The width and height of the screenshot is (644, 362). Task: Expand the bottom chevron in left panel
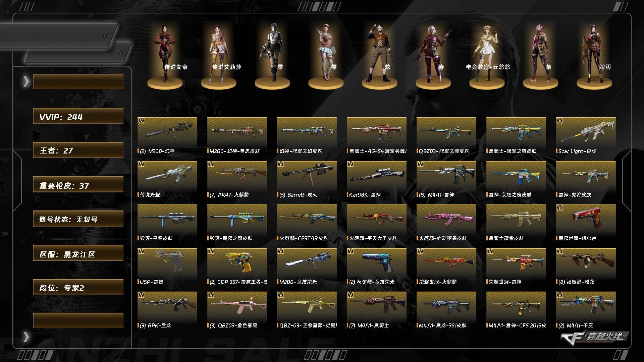tap(26, 337)
